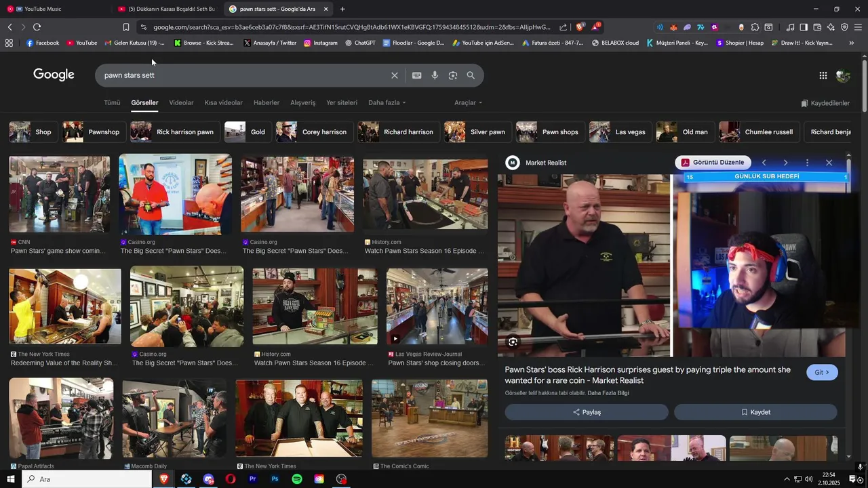Open the Google account avatar

(843, 75)
